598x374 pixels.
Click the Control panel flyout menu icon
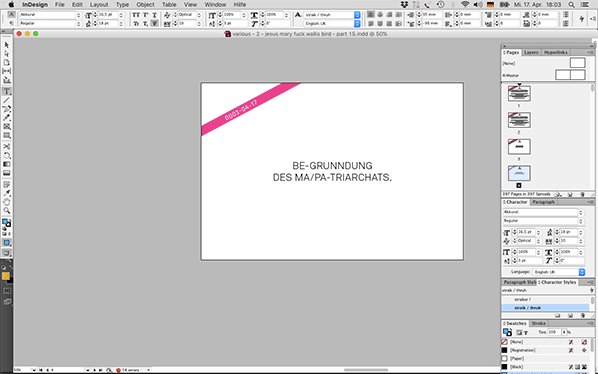coord(593,19)
